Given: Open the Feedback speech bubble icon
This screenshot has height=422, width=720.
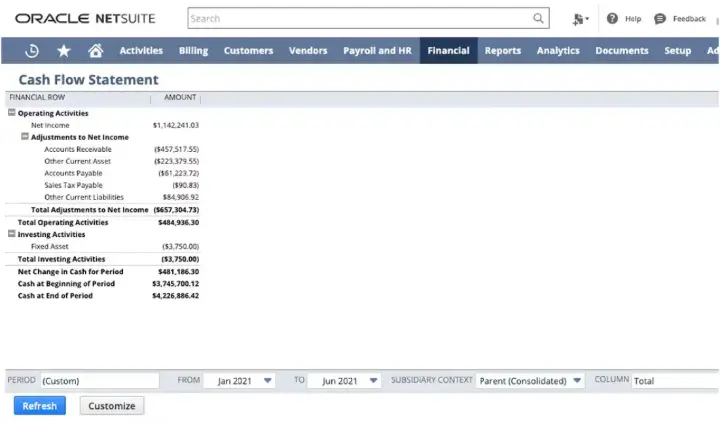Looking at the screenshot, I should [x=660, y=19].
